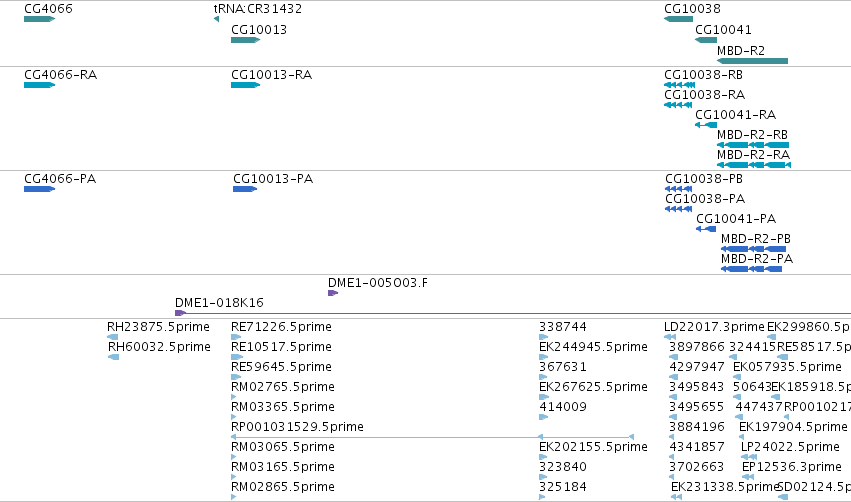Click the CG10041-RA transcript label
851x502 pixels.
[735, 115]
